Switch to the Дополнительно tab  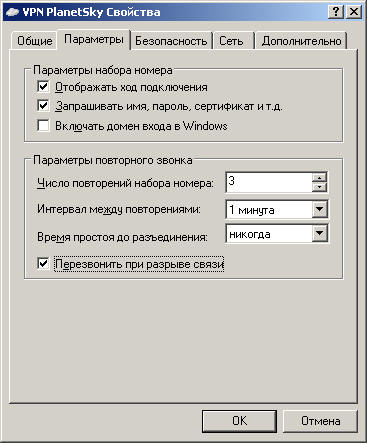(301, 41)
